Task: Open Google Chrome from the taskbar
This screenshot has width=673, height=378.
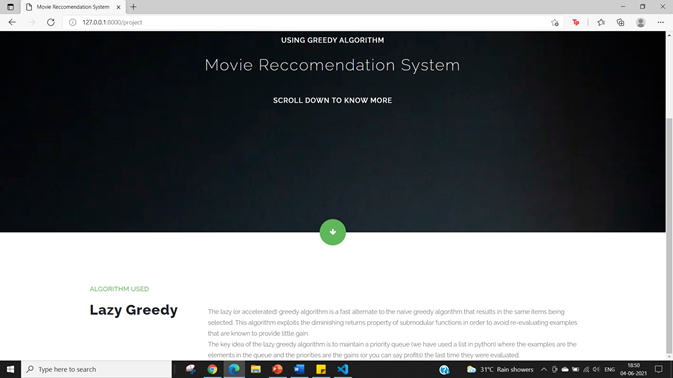Action: (x=212, y=369)
